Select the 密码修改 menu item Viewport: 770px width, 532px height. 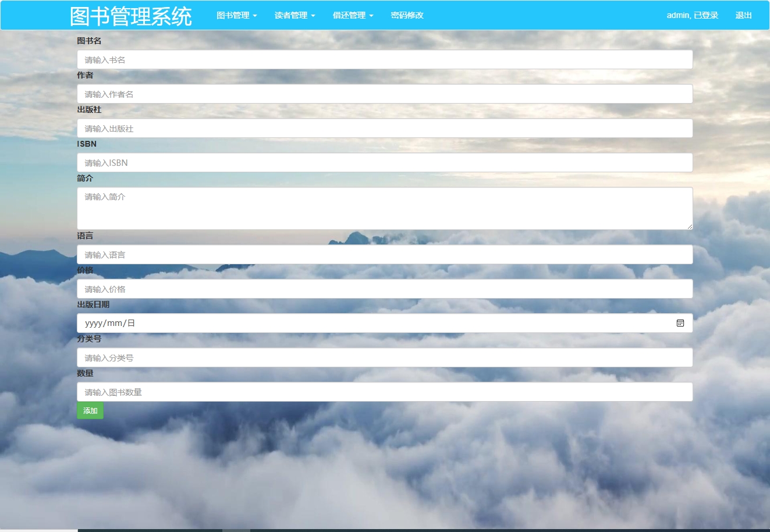[406, 16]
